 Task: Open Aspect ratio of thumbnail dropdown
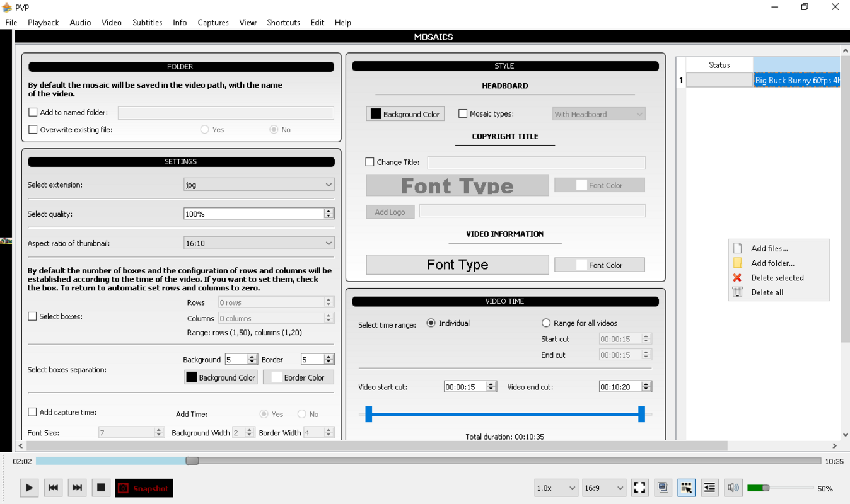click(x=259, y=243)
